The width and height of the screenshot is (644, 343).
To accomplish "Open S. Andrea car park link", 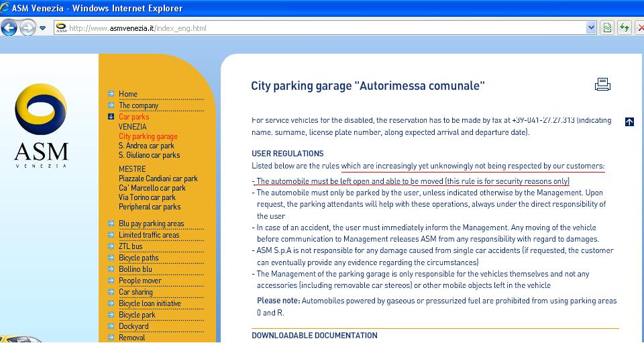I will point(147,146).
